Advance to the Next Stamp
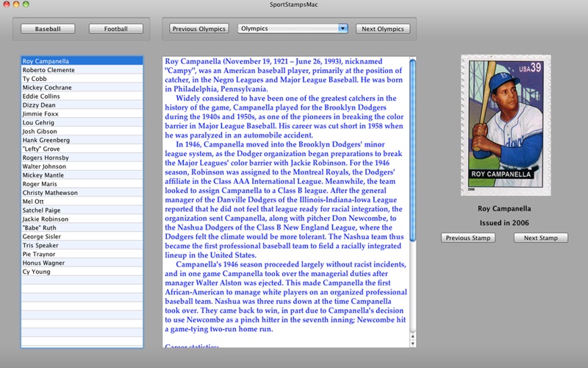The image size is (588, 368). tap(541, 238)
